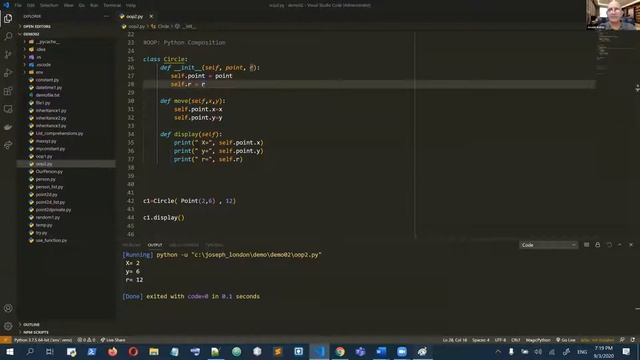This screenshot has height=360, width=640.
Task: Maximize the panel with the up chevron
Action: coord(620,245)
